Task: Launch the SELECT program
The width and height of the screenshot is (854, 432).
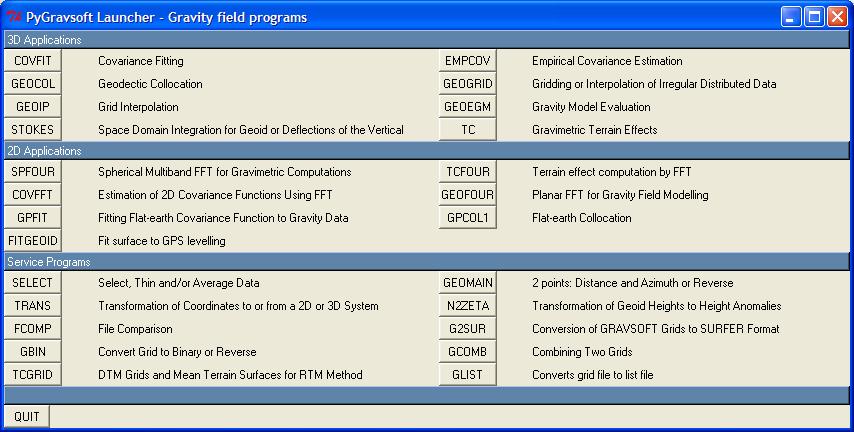Action: point(33,283)
